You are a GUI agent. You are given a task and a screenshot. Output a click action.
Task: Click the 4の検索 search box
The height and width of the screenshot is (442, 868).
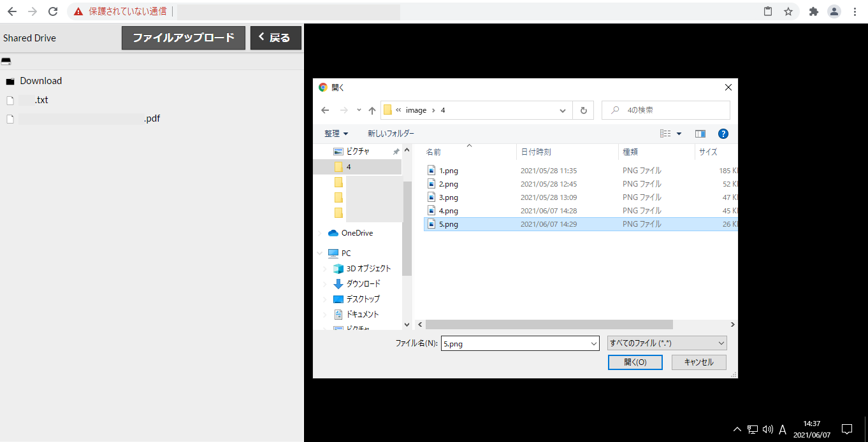pyautogui.click(x=666, y=110)
